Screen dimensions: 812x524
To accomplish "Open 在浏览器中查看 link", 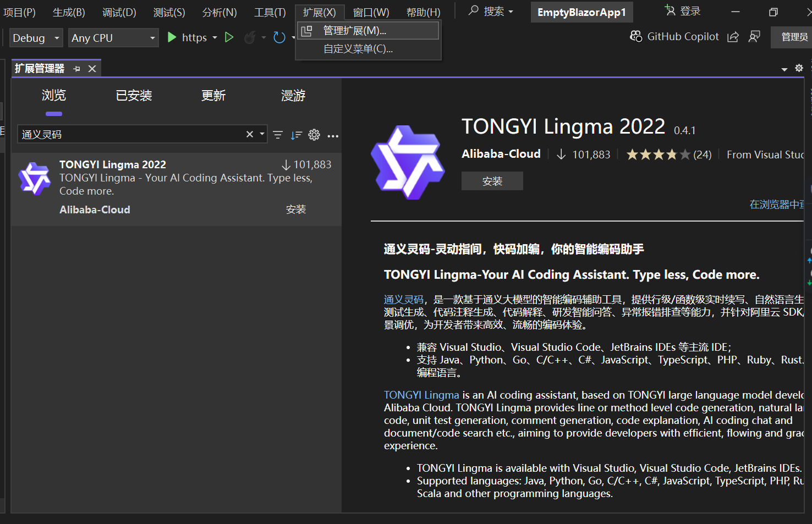I will coord(776,205).
